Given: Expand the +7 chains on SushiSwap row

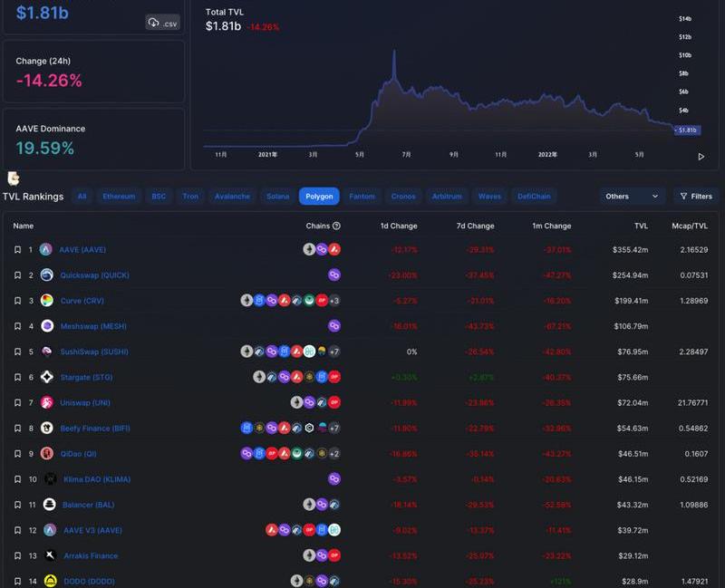Looking at the screenshot, I should click(334, 352).
